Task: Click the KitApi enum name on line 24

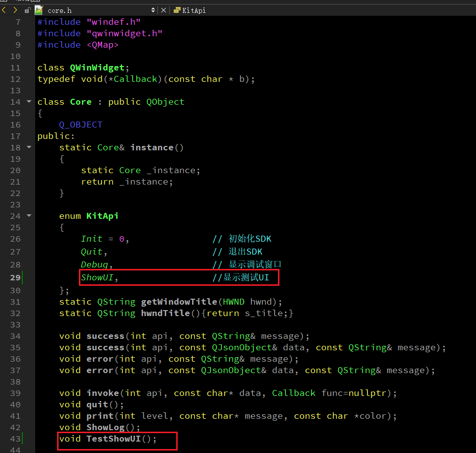Action: click(x=102, y=216)
